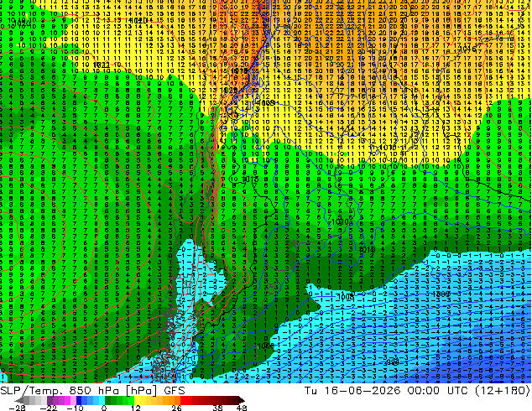Click the "850 hPa" level in the title
The height and width of the screenshot is (411, 532).
[x=94, y=391]
